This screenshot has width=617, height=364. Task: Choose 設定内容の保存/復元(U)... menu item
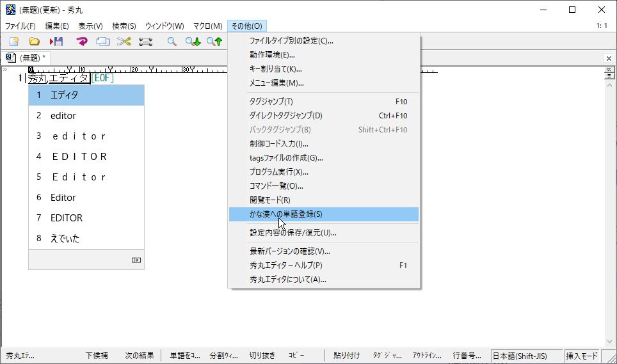324,232
